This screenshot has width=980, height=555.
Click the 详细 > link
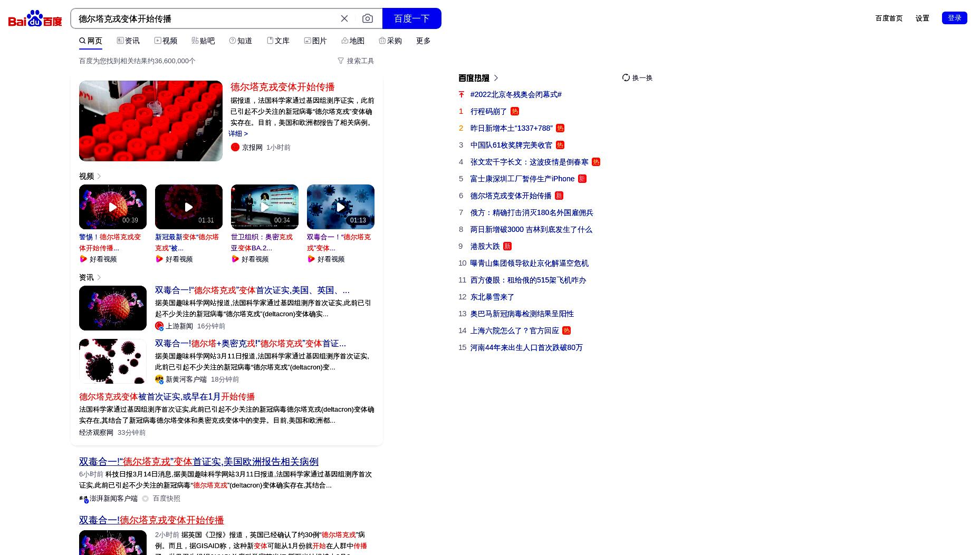[x=238, y=134]
